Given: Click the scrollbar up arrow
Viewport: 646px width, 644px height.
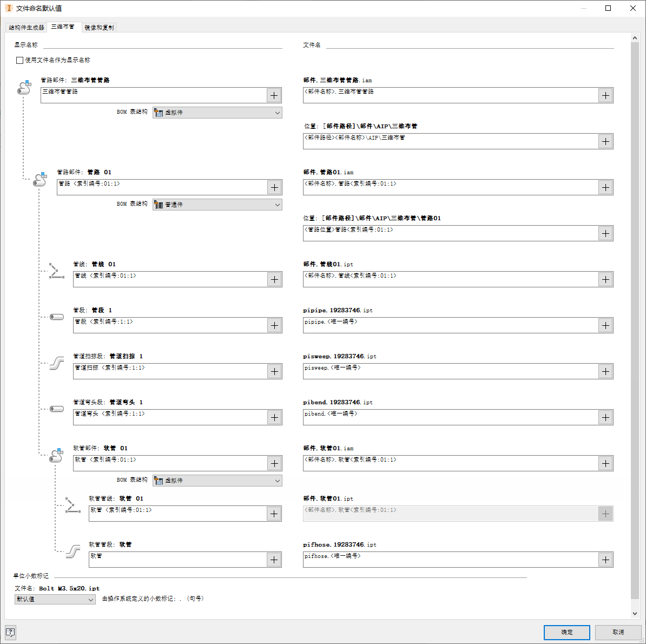Looking at the screenshot, I should click(x=635, y=38).
